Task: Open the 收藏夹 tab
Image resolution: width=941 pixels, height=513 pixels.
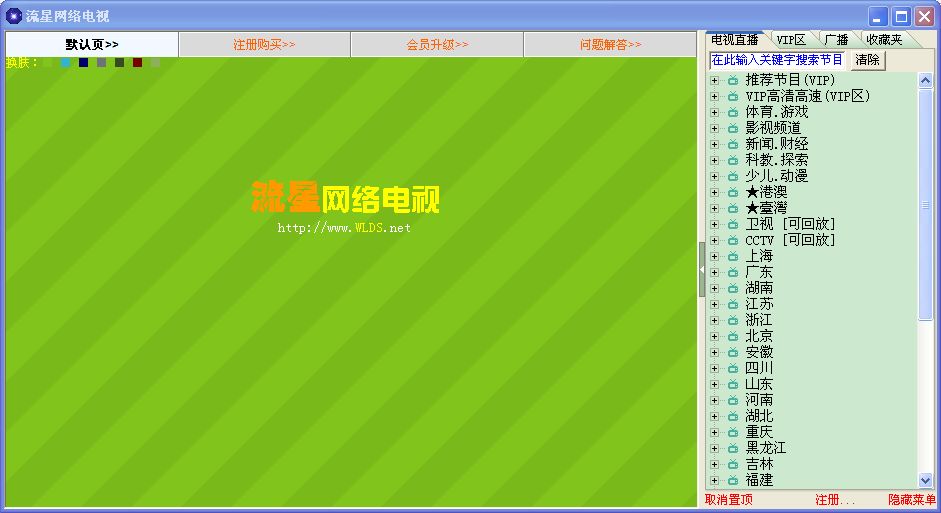Action: click(885, 40)
